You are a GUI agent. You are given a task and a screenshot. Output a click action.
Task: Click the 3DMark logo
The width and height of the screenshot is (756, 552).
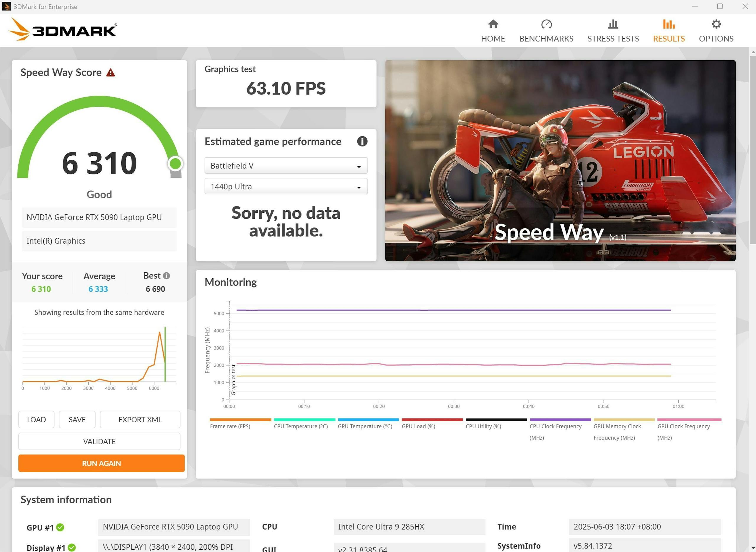point(63,29)
